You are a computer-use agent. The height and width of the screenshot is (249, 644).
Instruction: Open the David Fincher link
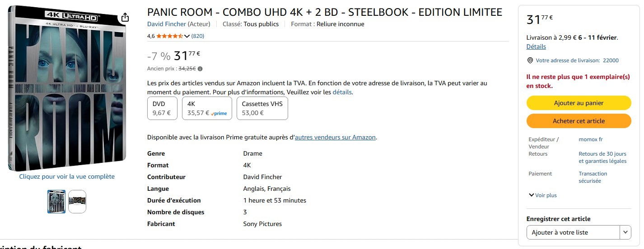click(166, 24)
